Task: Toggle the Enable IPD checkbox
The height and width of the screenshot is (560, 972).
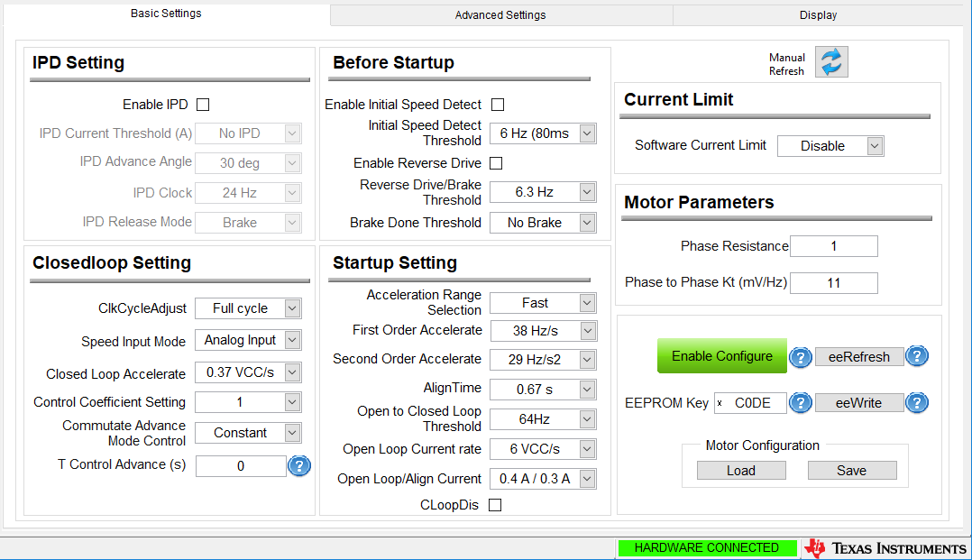Action: coord(203,105)
